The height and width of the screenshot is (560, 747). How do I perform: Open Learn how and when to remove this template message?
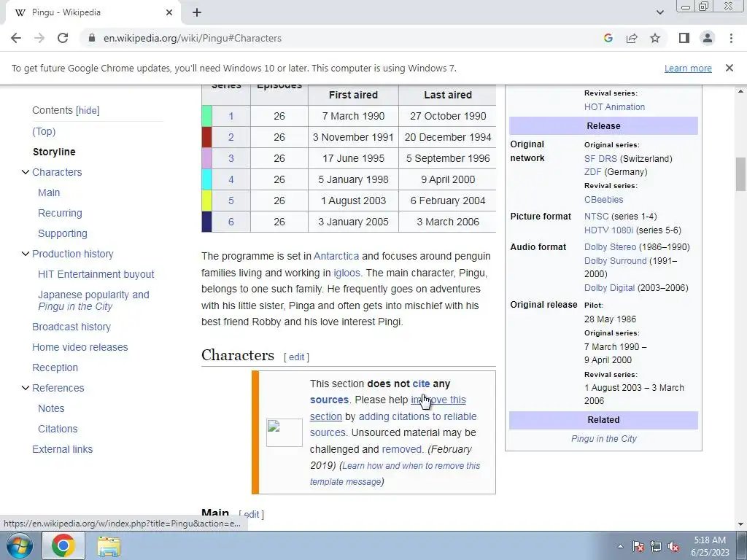(395, 473)
